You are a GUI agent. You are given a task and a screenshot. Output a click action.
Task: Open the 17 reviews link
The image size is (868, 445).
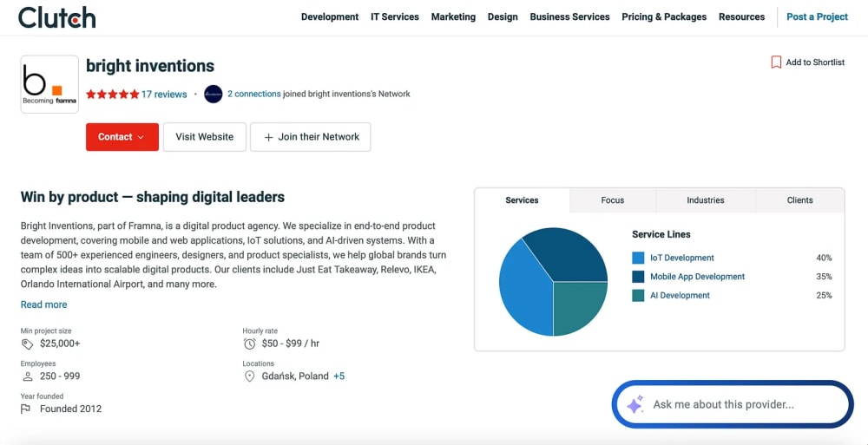(164, 94)
